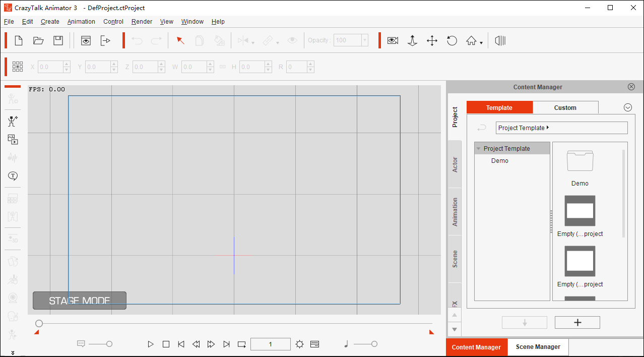Click the Create Text bubble icon
This screenshot has width=644, height=357.
[x=13, y=176]
